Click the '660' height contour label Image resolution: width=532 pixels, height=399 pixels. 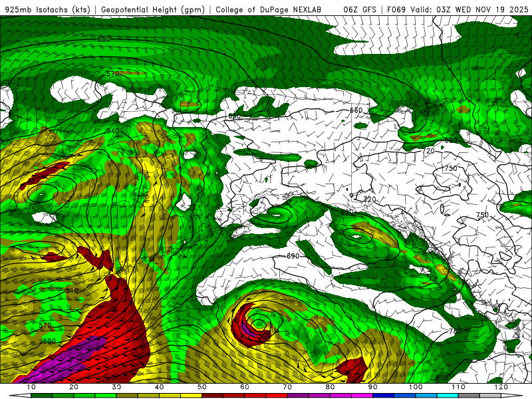pyautogui.click(x=356, y=110)
